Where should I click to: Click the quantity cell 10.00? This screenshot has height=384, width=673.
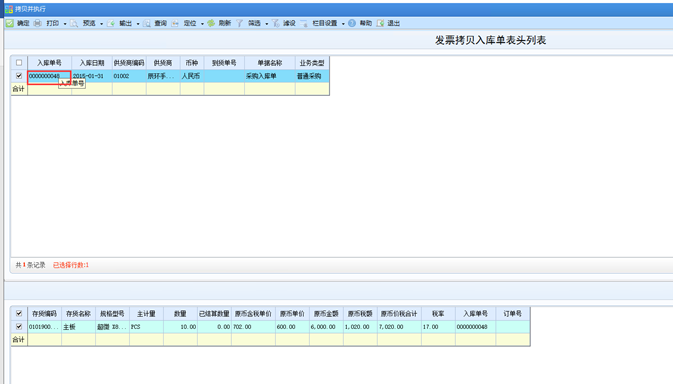coord(180,327)
